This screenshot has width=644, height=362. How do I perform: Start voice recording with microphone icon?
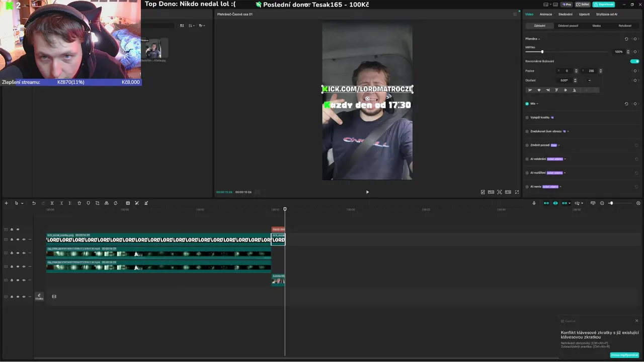coord(534,203)
